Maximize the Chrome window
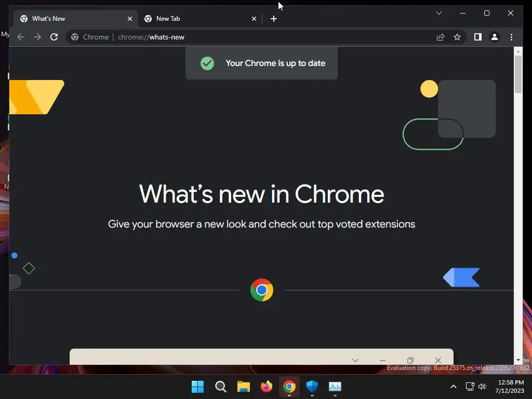Image resolution: width=532 pixels, height=399 pixels. [x=486, y=13]
